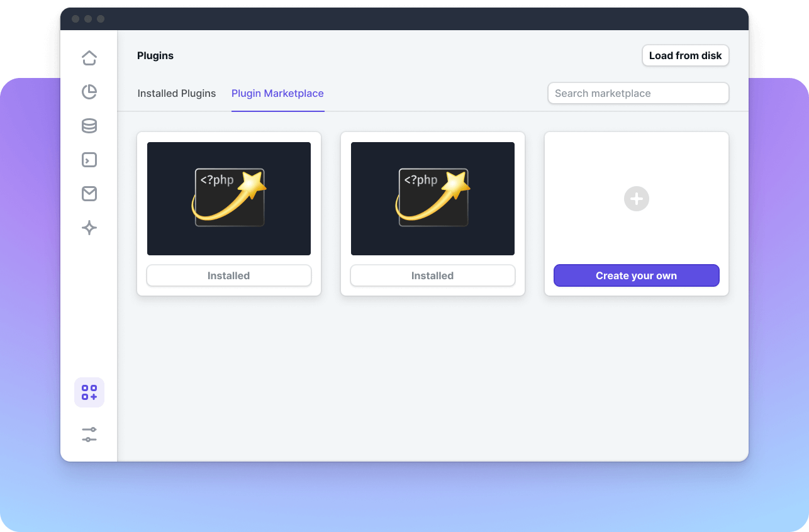Switch to the Installed Plugins tab
Image resolution: width=809 pixels, height=532 pixels.
point(176,93)
